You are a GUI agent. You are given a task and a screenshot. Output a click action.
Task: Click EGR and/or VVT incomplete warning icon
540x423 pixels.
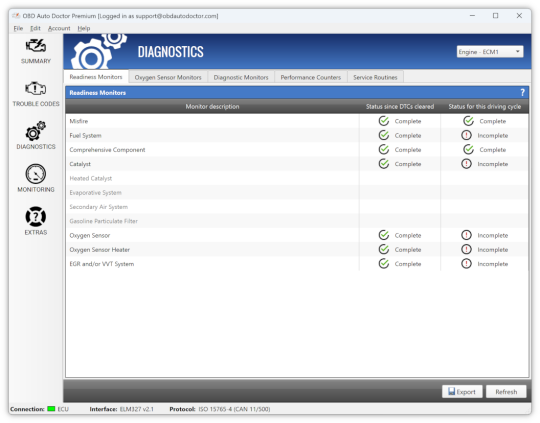[x=466, y=264]
